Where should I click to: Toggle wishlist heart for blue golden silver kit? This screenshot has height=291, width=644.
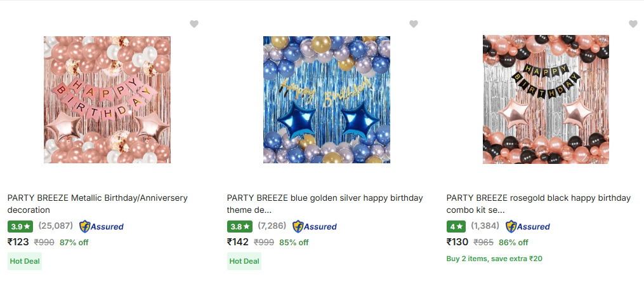[x=414, y=24]
